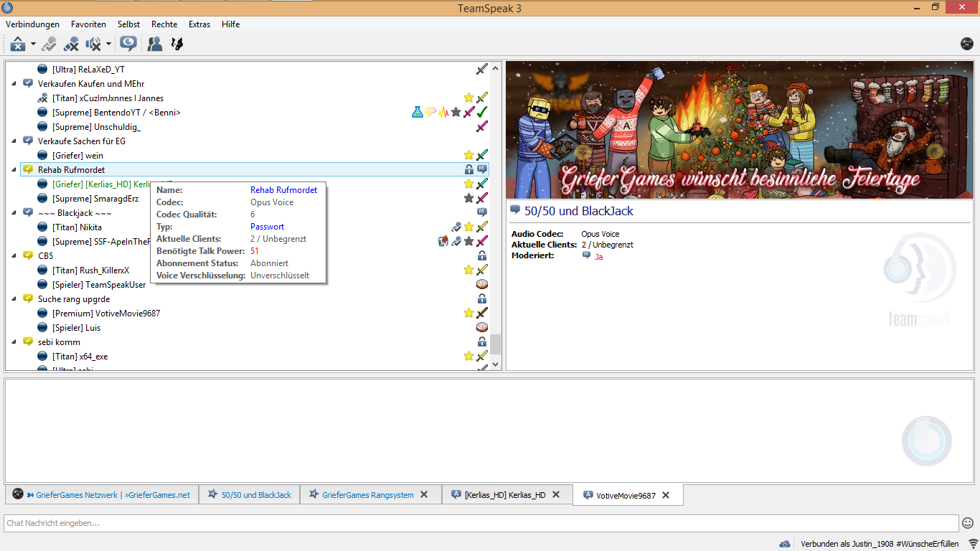
Task: Open the speaker mute dropdown arrow
Action: click(108, 44)
